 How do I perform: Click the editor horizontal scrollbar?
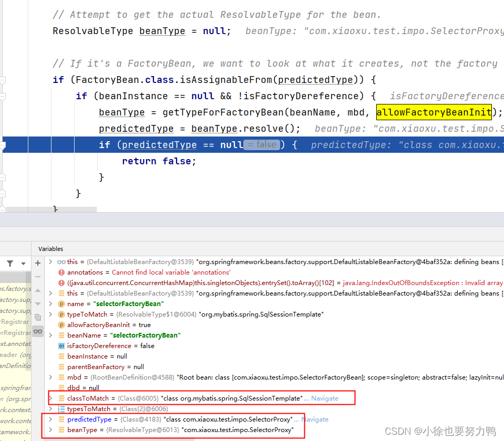52,209
